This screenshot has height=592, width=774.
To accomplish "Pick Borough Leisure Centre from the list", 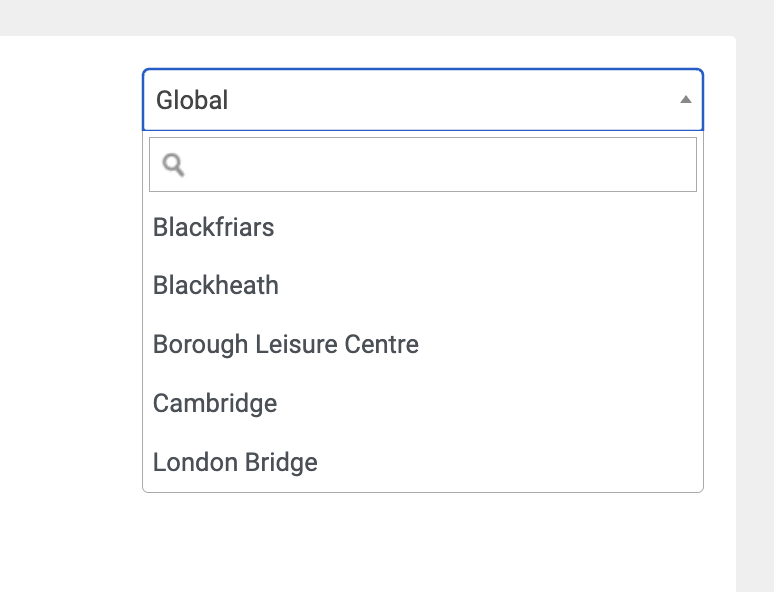I will (x=423, y=344).
